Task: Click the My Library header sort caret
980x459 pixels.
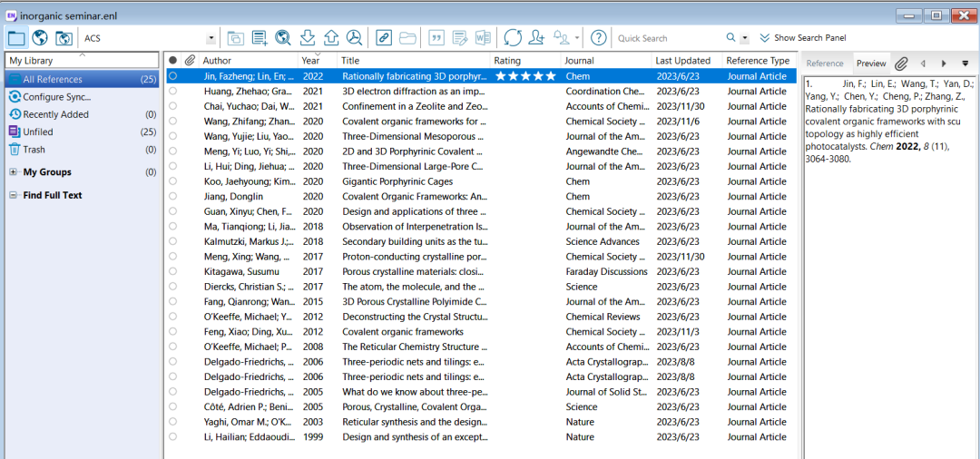Action: point(82,55)
